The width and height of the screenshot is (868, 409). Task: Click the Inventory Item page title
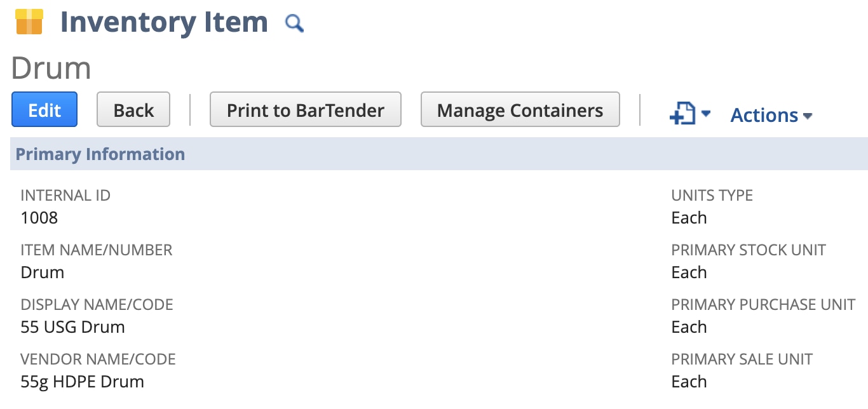click(164, 23)
